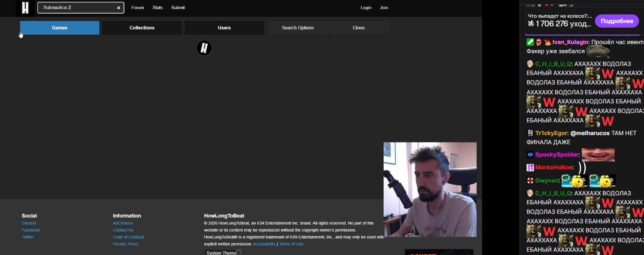Open the Accessibility link in the footer
The image size is (644, 255).
[x=264, y=244]
